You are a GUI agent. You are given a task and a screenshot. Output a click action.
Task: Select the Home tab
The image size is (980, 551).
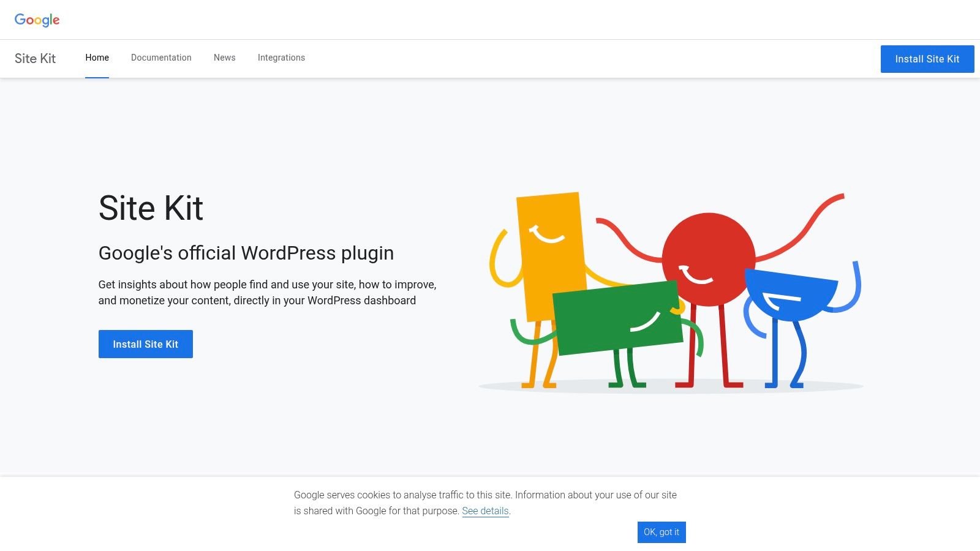click(97, 58)
